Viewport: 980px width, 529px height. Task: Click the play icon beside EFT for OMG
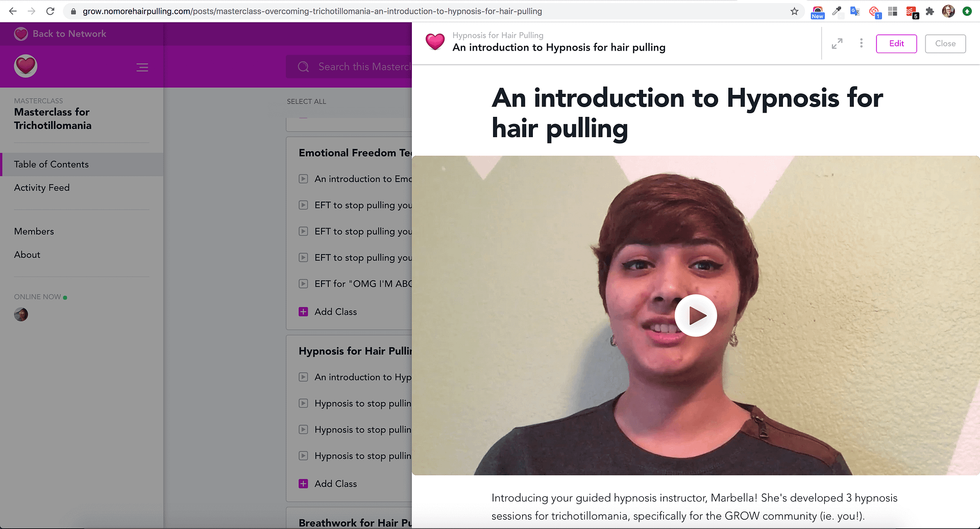(303, 284)
